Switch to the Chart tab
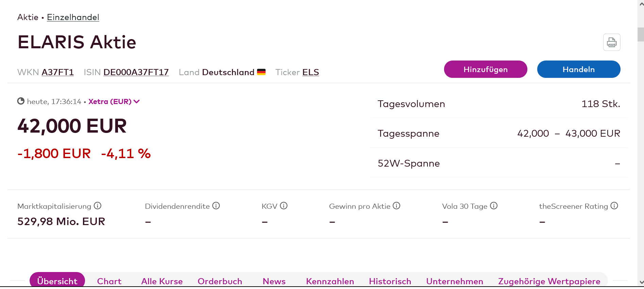Image resolution: width=644 pixels, height=289 pixels. (x=109, y=281)
